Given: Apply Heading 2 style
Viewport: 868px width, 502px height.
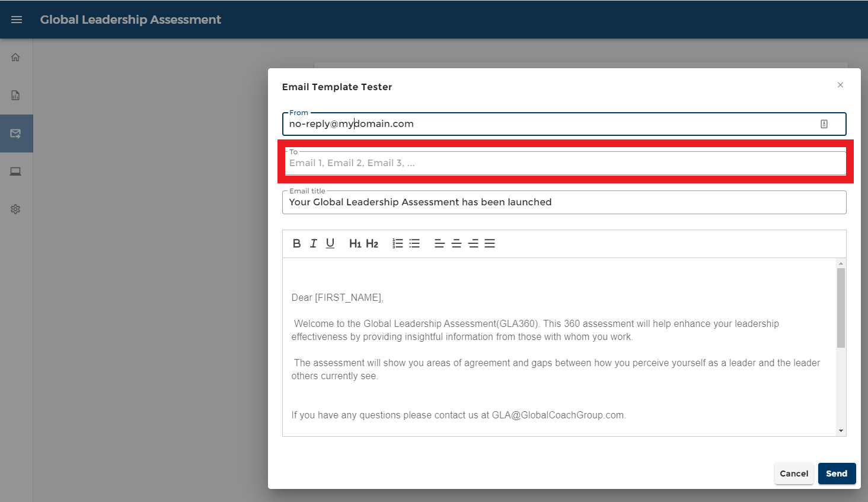Looking at the screenshot, I should pyautogui.click(x=372, y=243).
